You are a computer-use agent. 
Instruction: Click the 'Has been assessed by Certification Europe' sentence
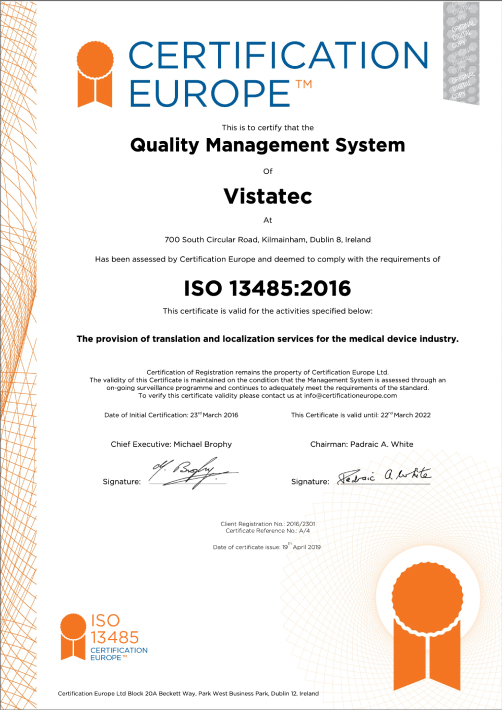[x=268, y=259]
